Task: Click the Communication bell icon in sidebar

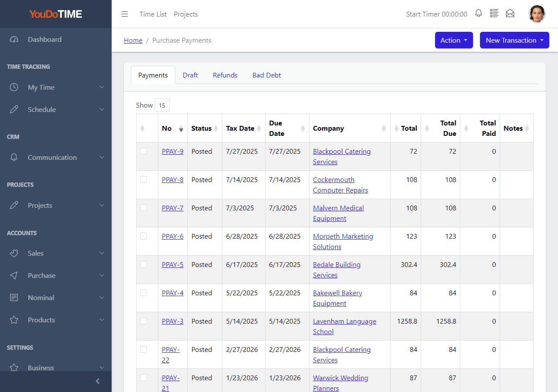Action: tap(14, 157)
